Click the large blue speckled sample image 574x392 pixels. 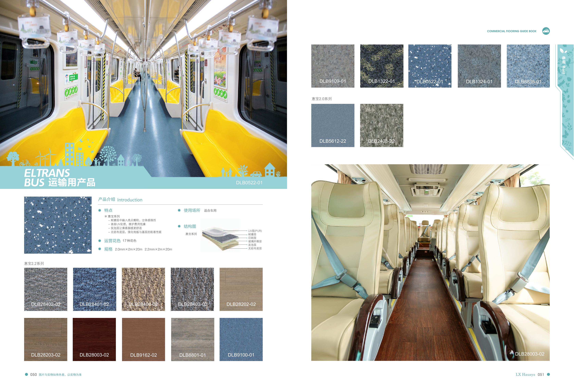pyautogui.click(x=58, y=225)
